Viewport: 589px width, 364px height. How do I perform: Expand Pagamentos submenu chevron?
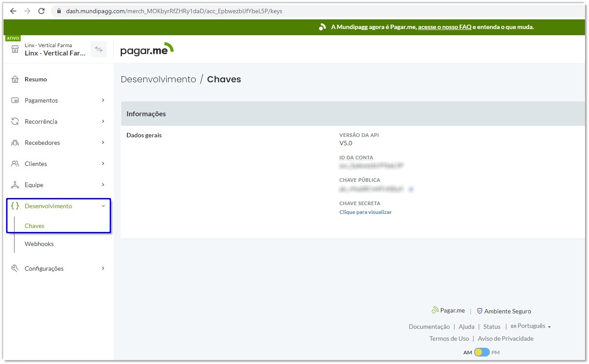(103, 100)
